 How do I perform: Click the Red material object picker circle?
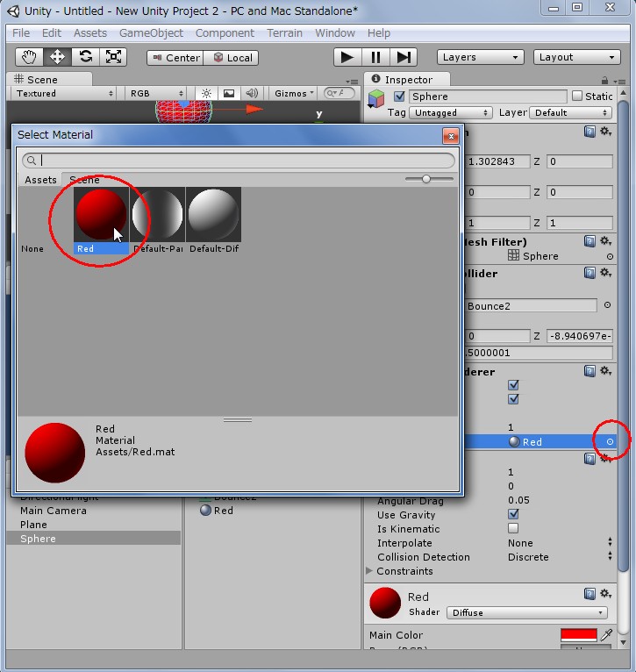610,441
